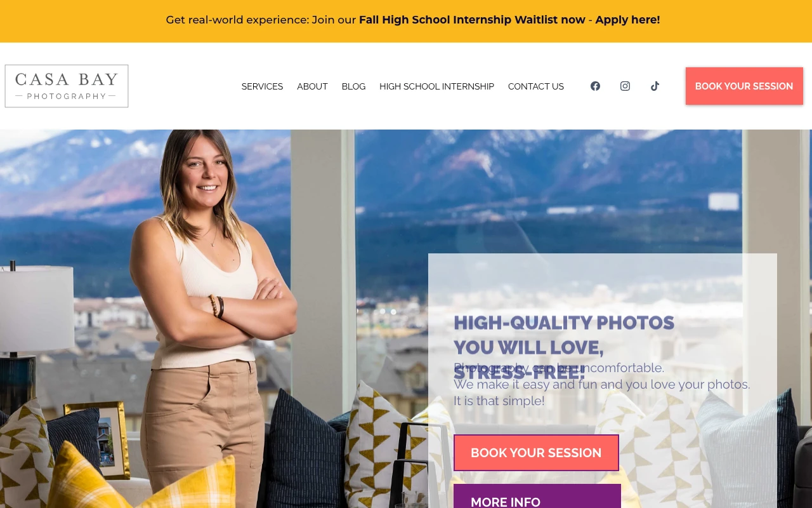Image resolution: width=812 pixels, height=508 pixels.
Task: Click the gold framed house picture
Action: tap(97, 439)
